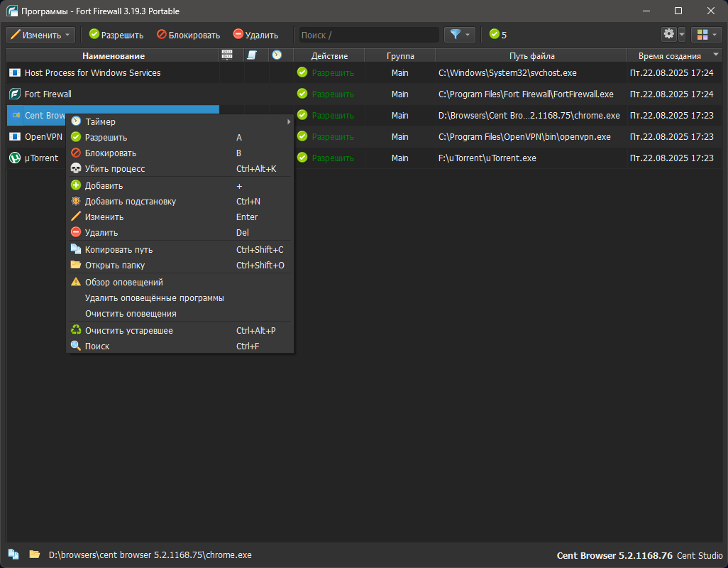Click Cent Browser 5.2.1168.76 status label
The height and width of the screenshot is (568, 728).
(614, 555)
